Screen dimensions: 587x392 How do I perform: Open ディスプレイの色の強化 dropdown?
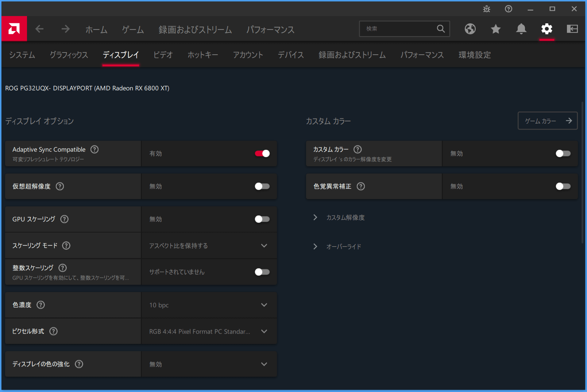click(209, 364)
